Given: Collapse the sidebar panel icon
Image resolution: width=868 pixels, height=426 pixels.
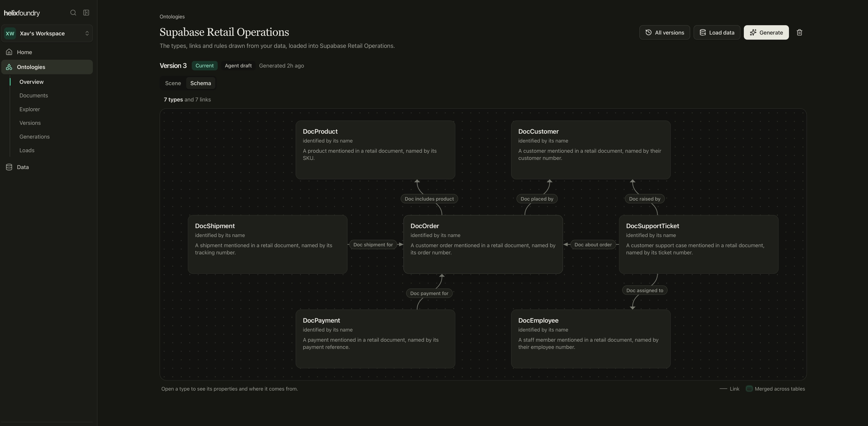Looking at the screenshot, I should [x=86, y=13].
